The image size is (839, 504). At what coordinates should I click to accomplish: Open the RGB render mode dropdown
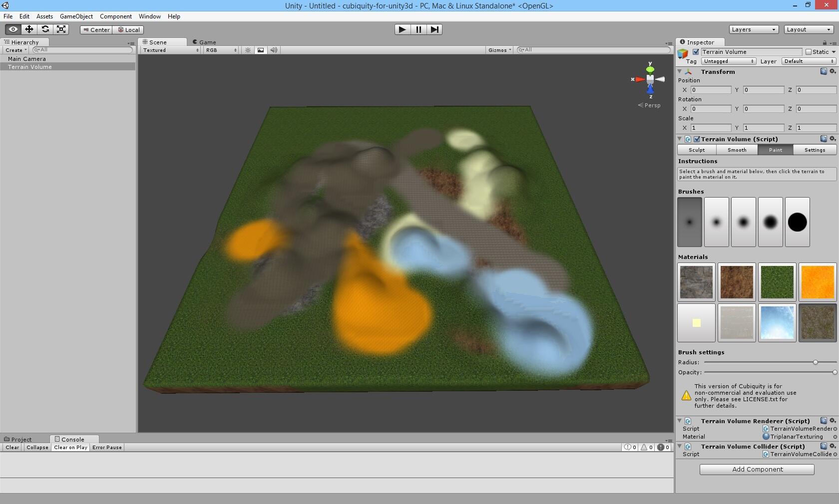pyautogui.click(x=221, y=50)
